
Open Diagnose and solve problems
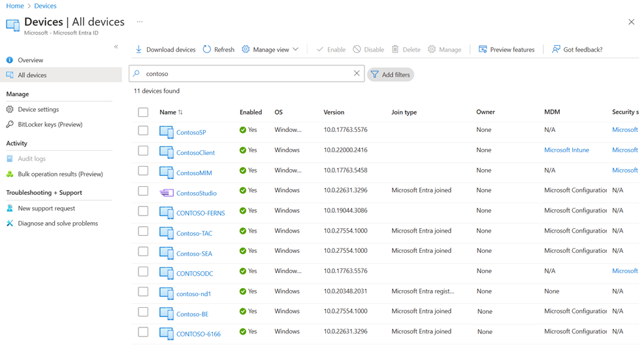57,223
